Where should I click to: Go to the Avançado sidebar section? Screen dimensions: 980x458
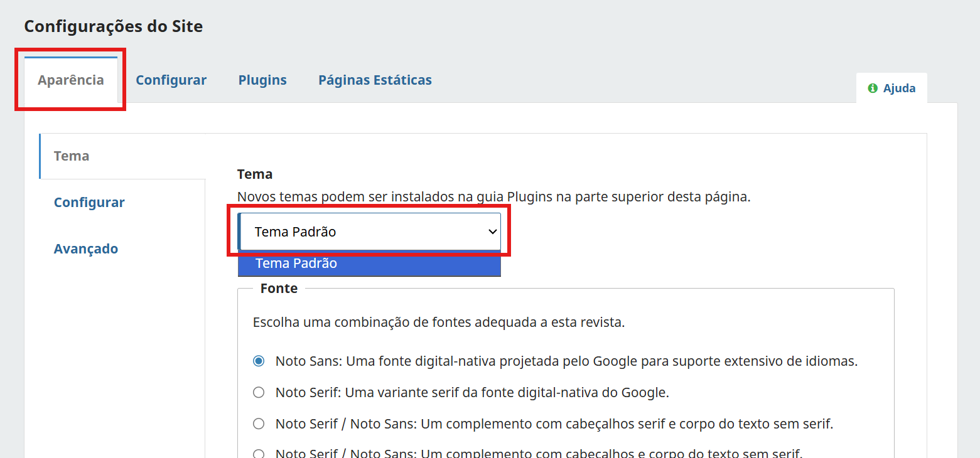click(x=85, y=248)
